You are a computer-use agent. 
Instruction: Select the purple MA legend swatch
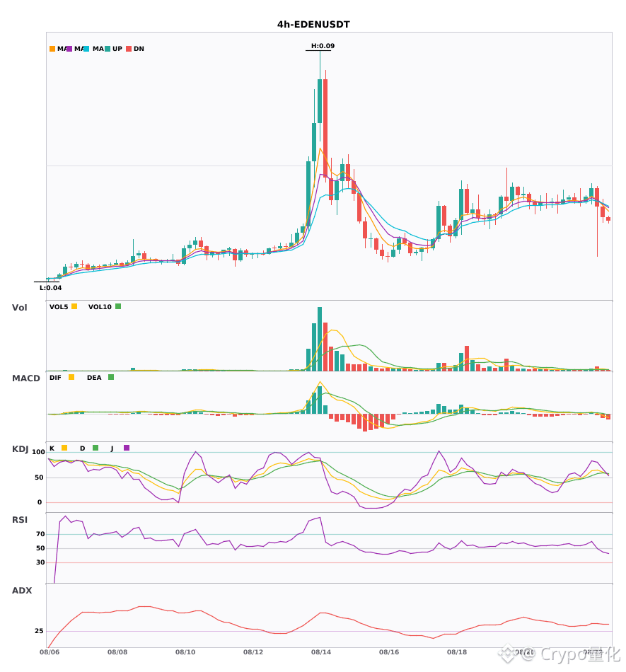(x=69, y=49)
